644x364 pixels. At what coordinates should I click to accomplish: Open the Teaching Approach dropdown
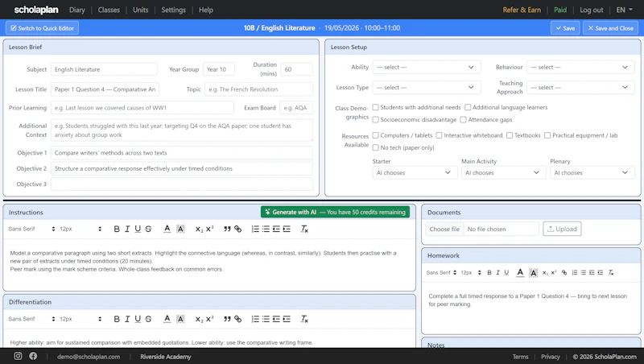tap(580, 88)
